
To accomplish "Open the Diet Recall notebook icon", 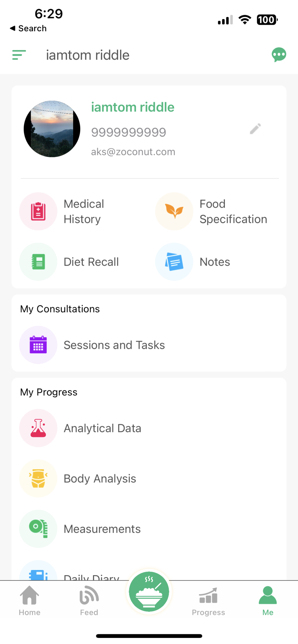I will click(x=38, y=261).
